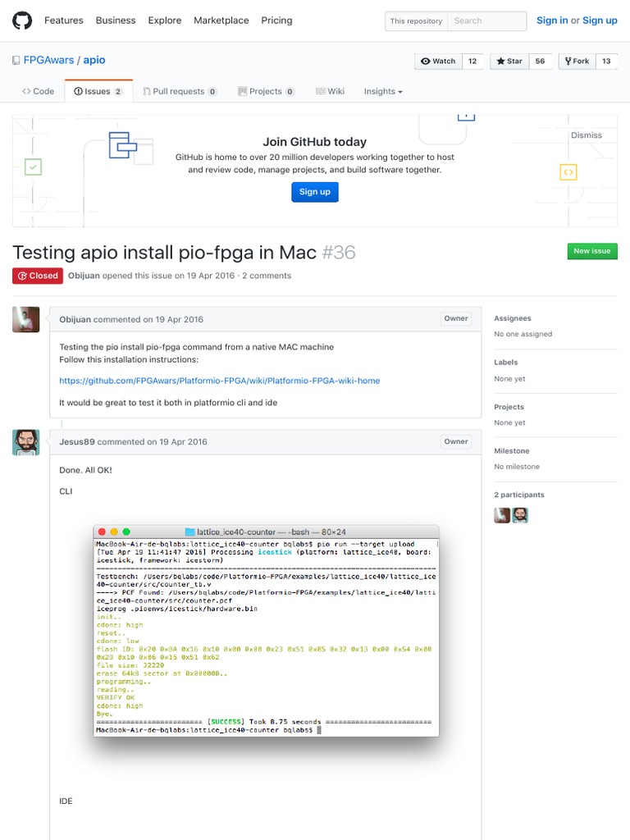Viewport: 630px width, 840px height.
Task: Click the This repository search scope
Action: pos(416,21)
